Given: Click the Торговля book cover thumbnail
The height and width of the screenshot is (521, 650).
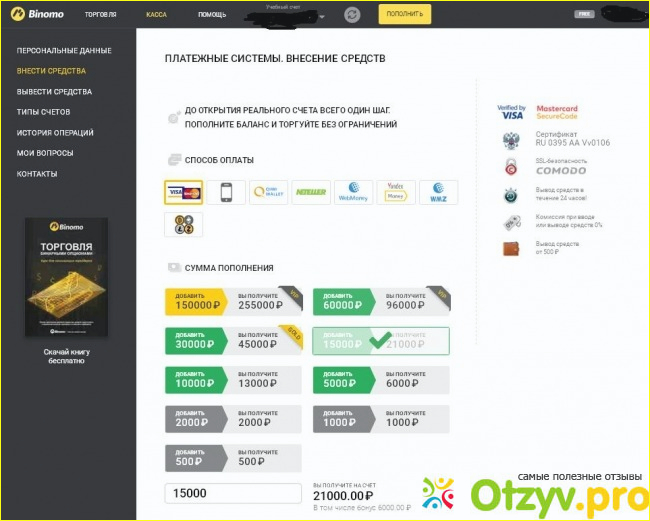Looking at the screenshot, I should pyautogui.click(x=67, y=278).
